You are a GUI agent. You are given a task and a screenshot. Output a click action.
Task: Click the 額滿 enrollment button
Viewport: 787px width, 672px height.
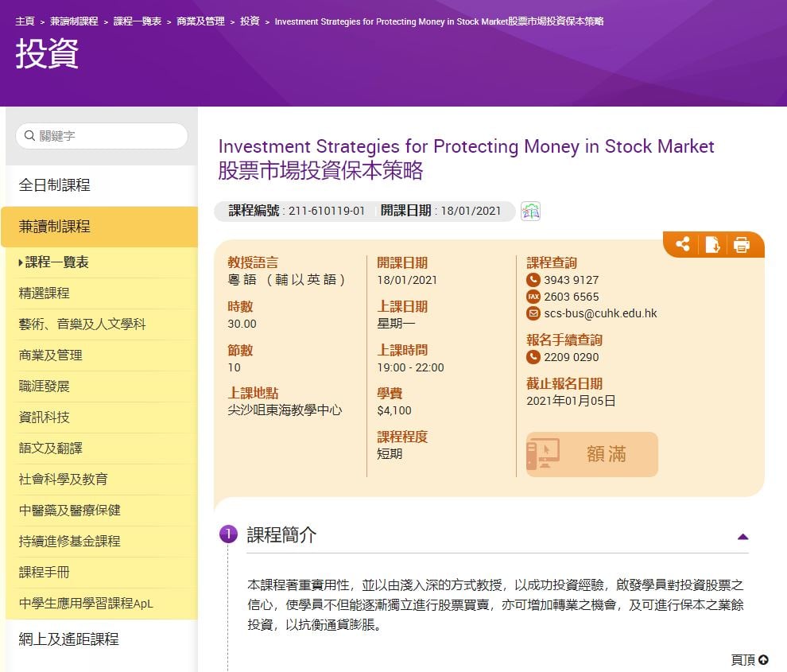591,454
